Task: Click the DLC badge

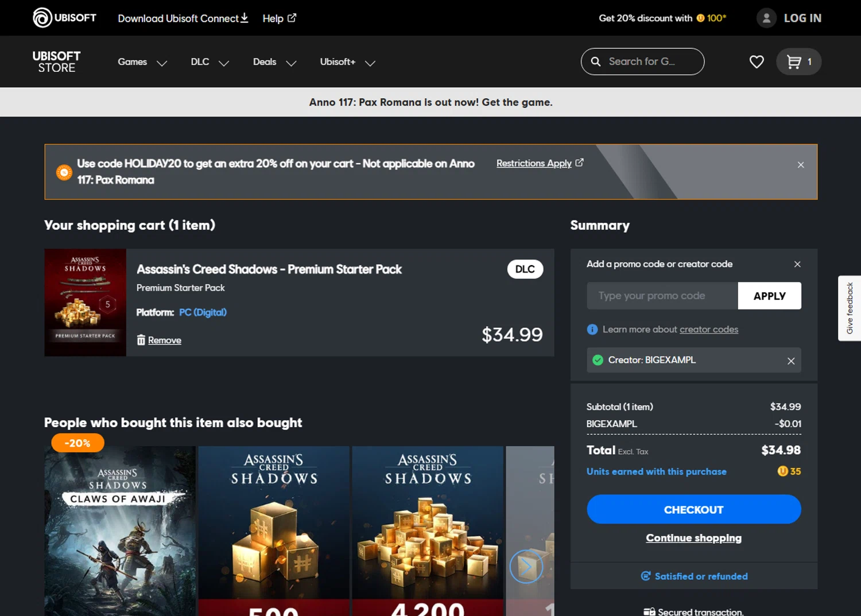Action: click(x=525, y=269)
